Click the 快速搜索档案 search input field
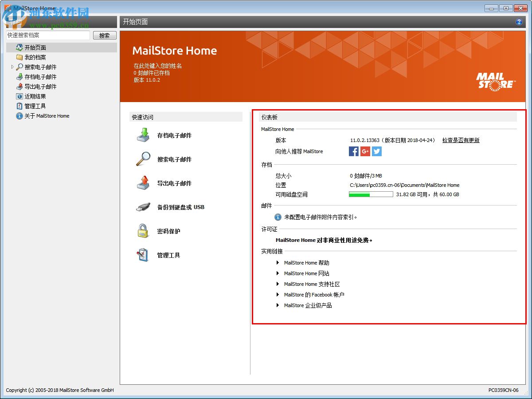 click(48, 35)
